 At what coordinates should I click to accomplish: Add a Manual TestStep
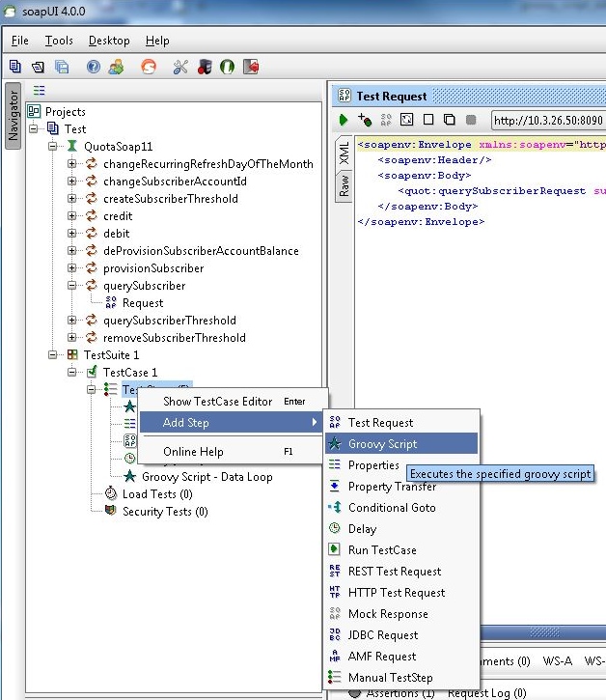(x=401, y=678)
